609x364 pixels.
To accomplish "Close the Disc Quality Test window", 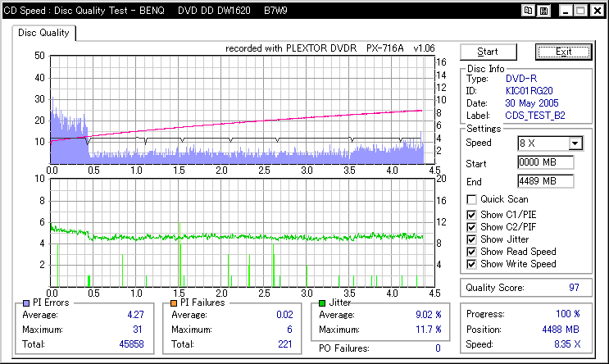I will pos(598,11).
